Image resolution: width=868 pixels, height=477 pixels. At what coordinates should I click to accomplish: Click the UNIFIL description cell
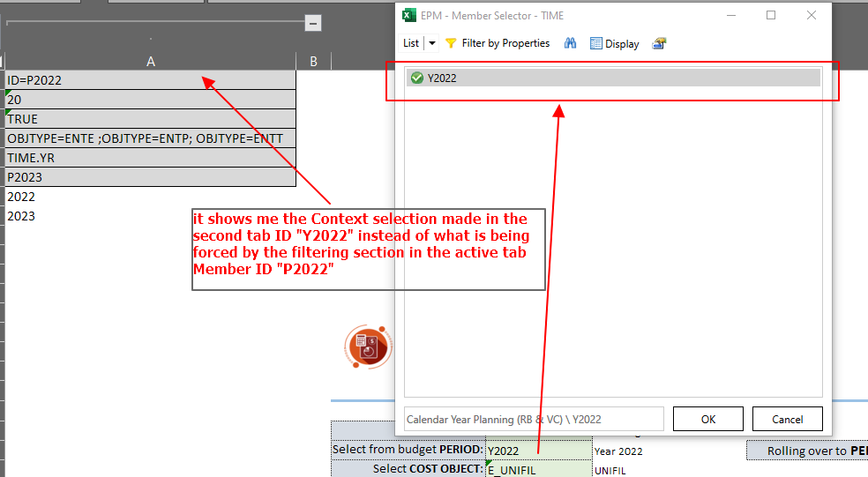pos(610,470)
